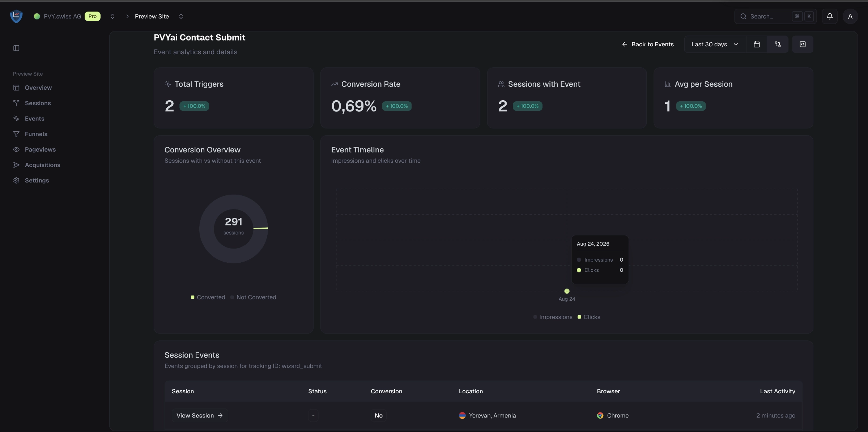Screen dimensions: 868x432
Task: Toggle the Converted legend entry
Action: pos(208,297)
